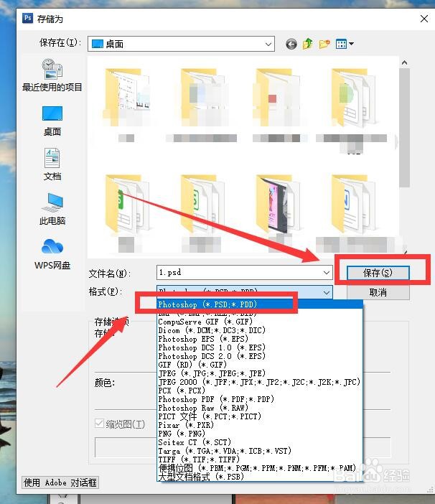Choose 大型文档格式 (*.PSB) format

click(260, 477)
